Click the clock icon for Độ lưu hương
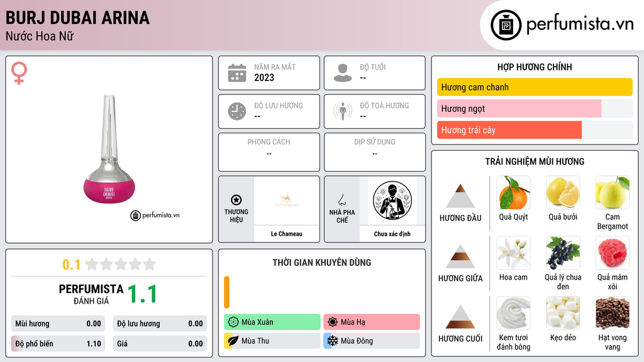Screen dimensions: 644x362 click(x=237, y=112)
